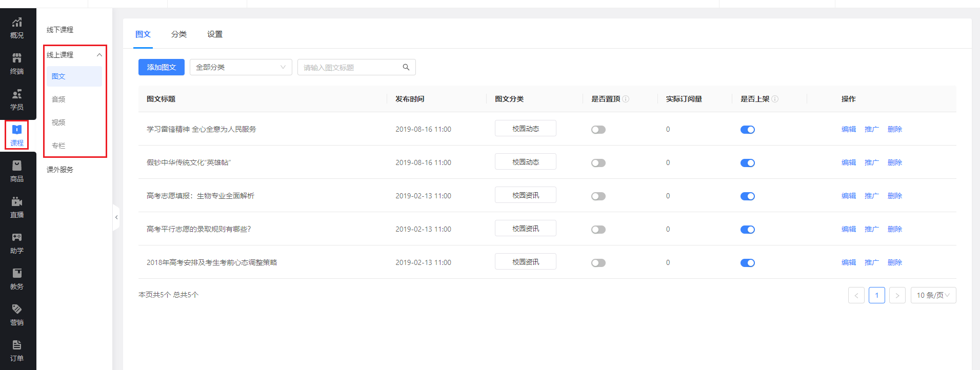The height and width of the screenshot is (370, 980).
Task: Switch to the 分类 tab
Action: (x=179, y=34)
